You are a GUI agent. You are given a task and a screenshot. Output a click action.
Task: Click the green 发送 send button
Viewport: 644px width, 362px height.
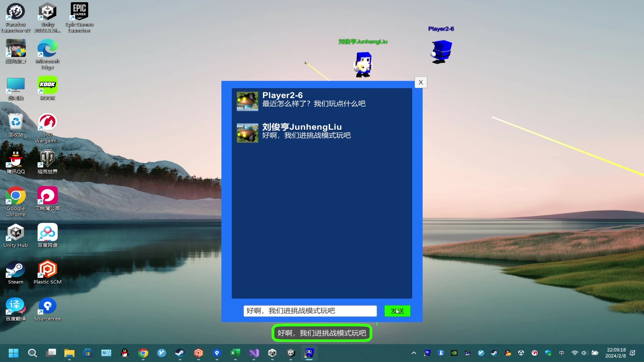(x=397, y=311)
